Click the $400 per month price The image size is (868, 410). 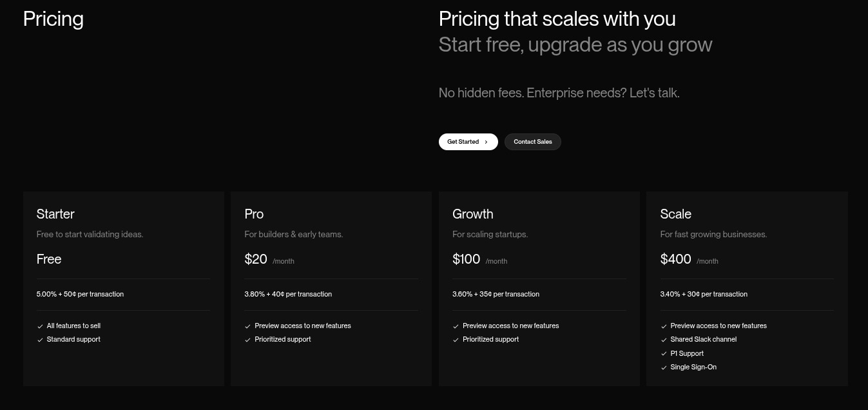click(689, 259)
